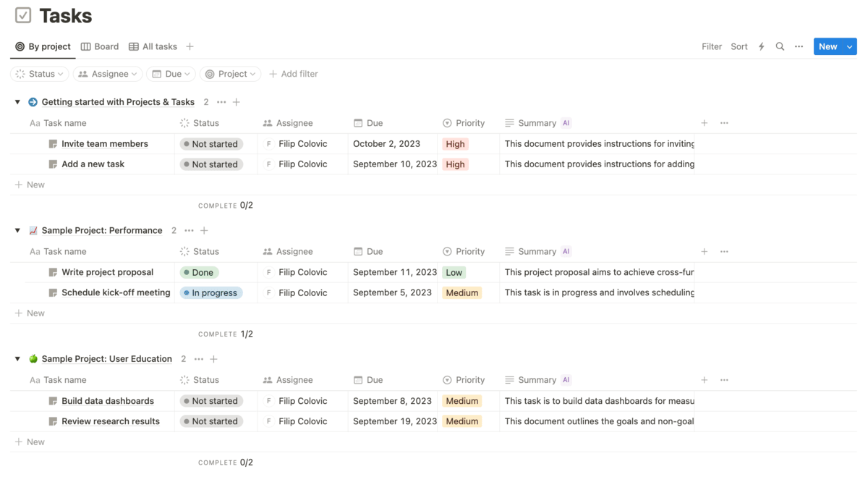The height and width of the screenshot is (477, 868).
Task: Add task to Sample Project: Performance group
Action: click(x=204, y=230)
